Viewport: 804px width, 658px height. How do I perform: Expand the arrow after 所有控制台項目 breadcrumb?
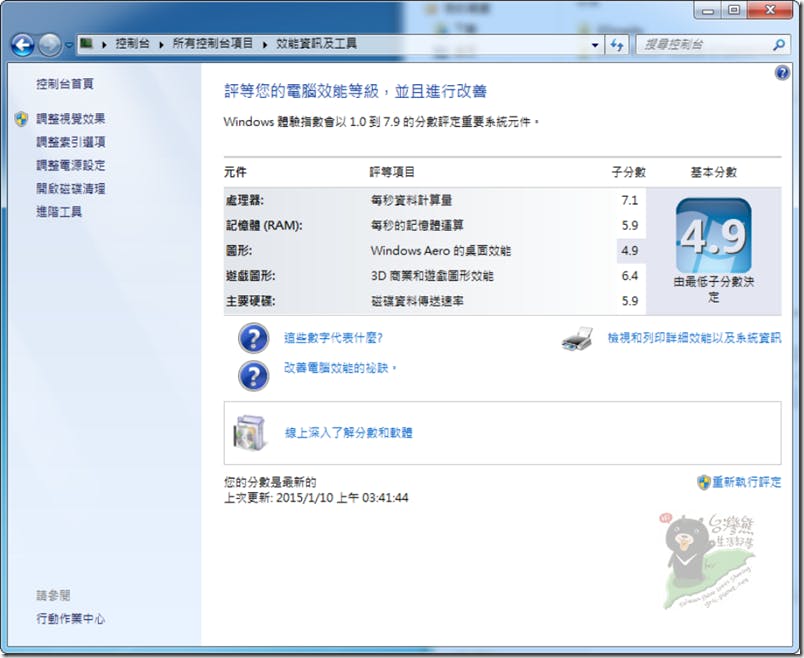(265, 45)
